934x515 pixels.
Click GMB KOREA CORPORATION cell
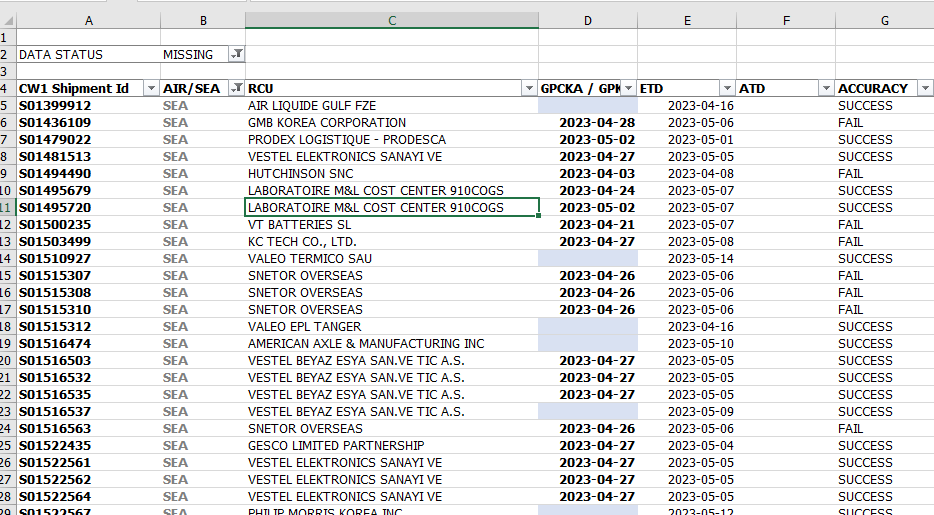pyautogui.click(x=392, y=123)
